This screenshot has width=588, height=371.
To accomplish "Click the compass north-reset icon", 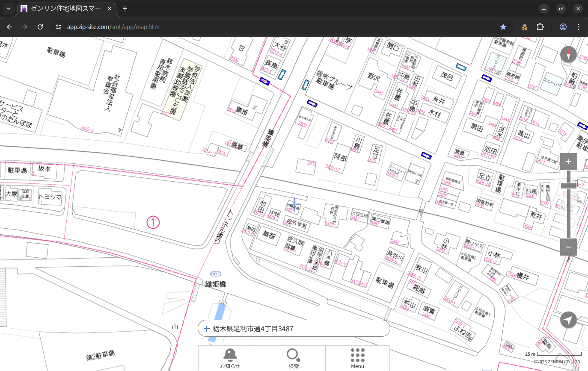I will point(568,55).
